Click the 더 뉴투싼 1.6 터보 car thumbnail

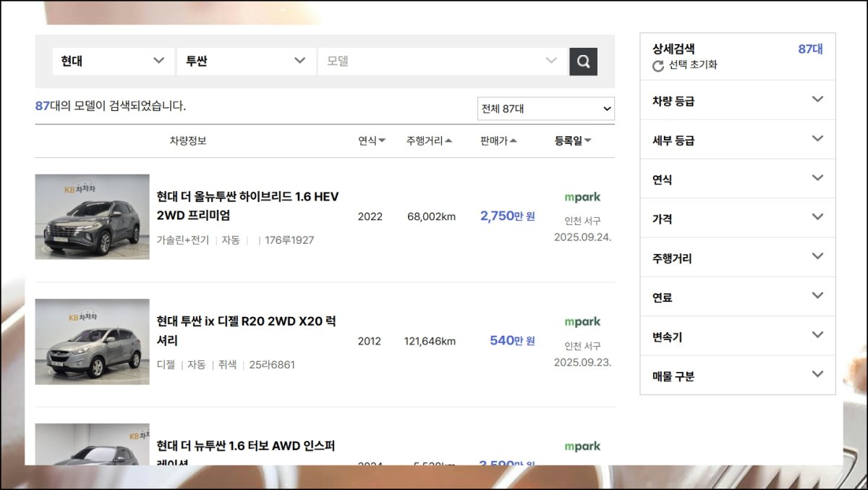pos(92,444)
